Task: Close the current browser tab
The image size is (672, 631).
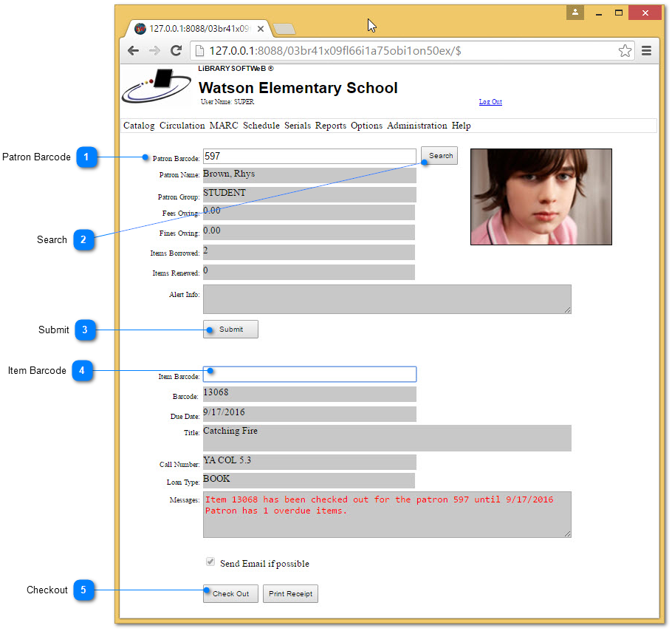Action: click(x=261, y=29)
